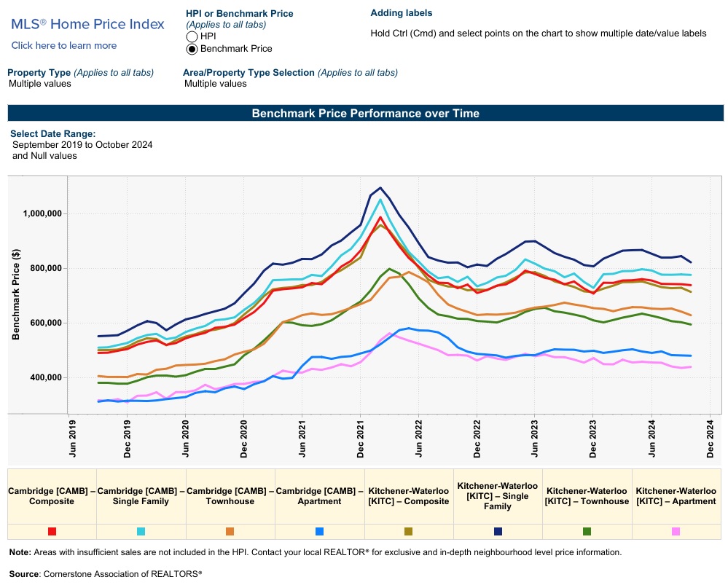Click the Benchmark Price Performance over Time header
The height and width of the screenshot is (585, 728).
pos(365,114)
